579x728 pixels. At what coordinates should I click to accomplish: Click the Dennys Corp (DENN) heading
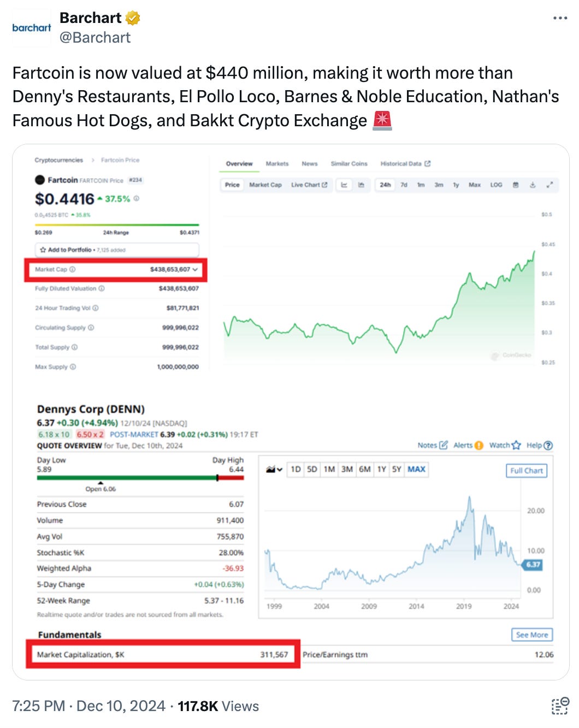point(91,409)
